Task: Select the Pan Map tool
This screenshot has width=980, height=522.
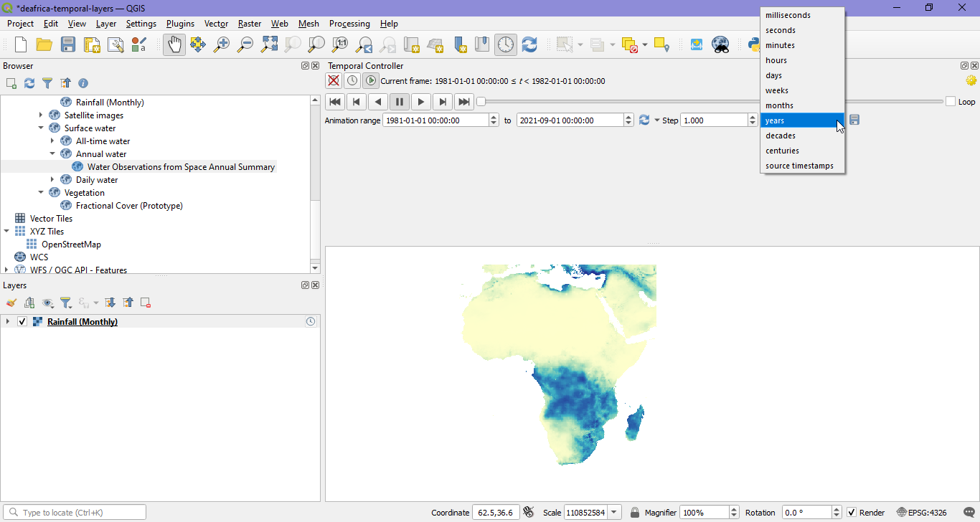Action: [x=174, y=44]
